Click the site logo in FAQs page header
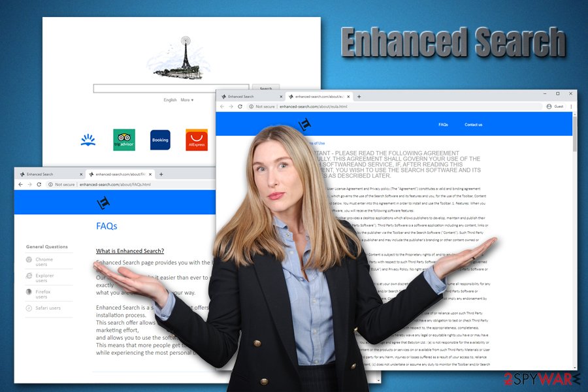 click(103, 203)
